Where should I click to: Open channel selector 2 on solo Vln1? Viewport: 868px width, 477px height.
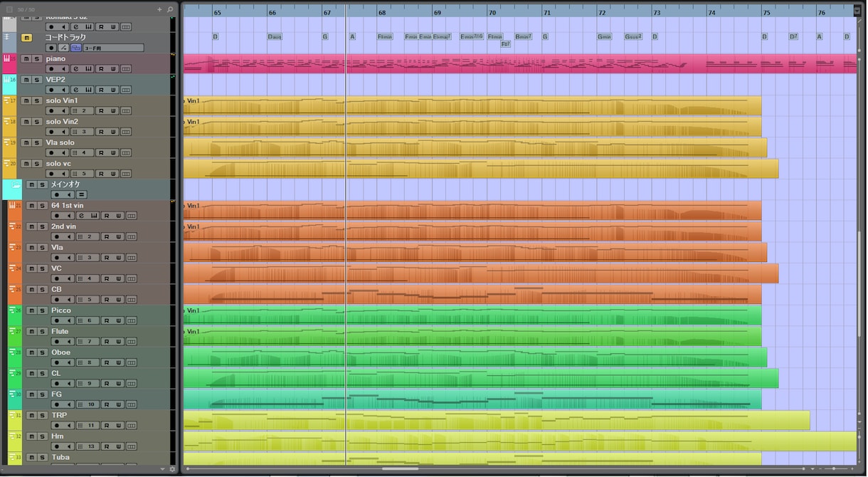[82, 111]
